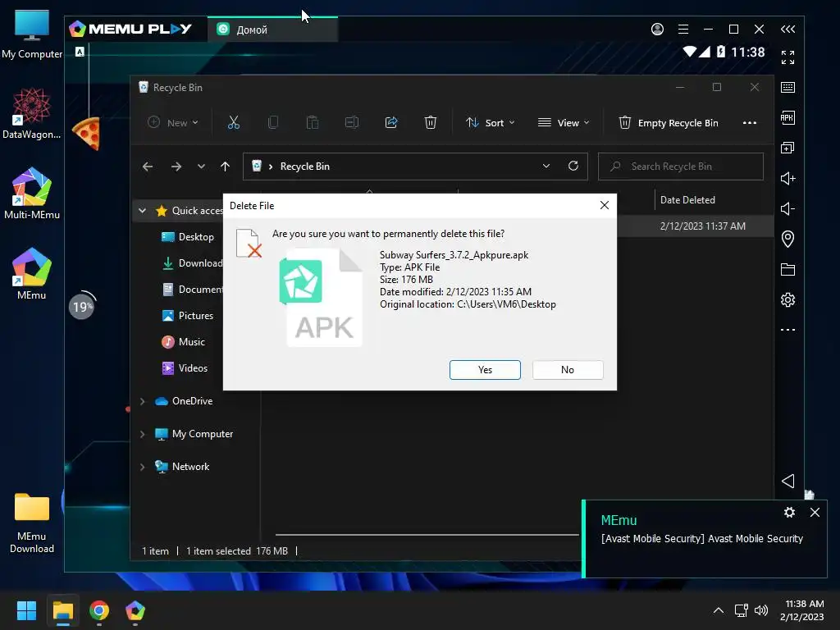This screenshot has width=840, height=630.
Task: Open the MEmu hamburger menu
Action: click(683, 29)
